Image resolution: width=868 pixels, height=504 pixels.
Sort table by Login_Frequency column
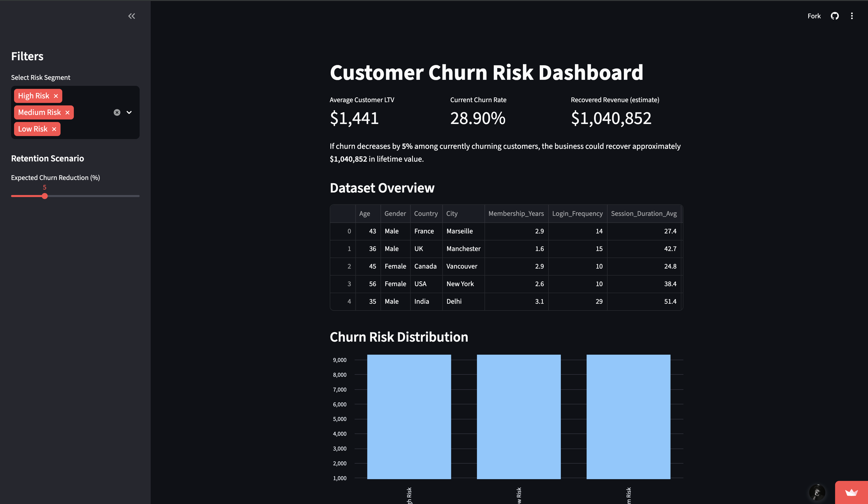point(578,213)
